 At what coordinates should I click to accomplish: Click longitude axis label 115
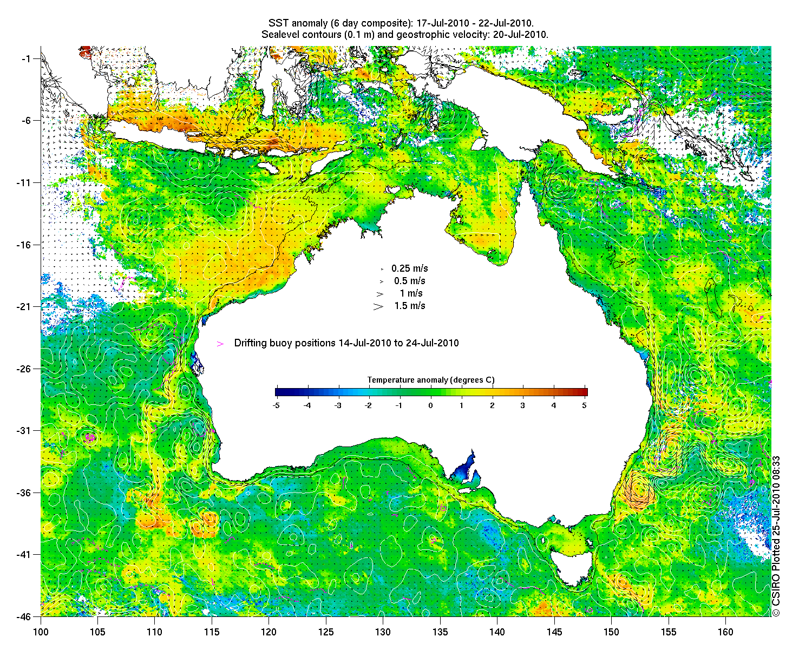tap(212, 632)
